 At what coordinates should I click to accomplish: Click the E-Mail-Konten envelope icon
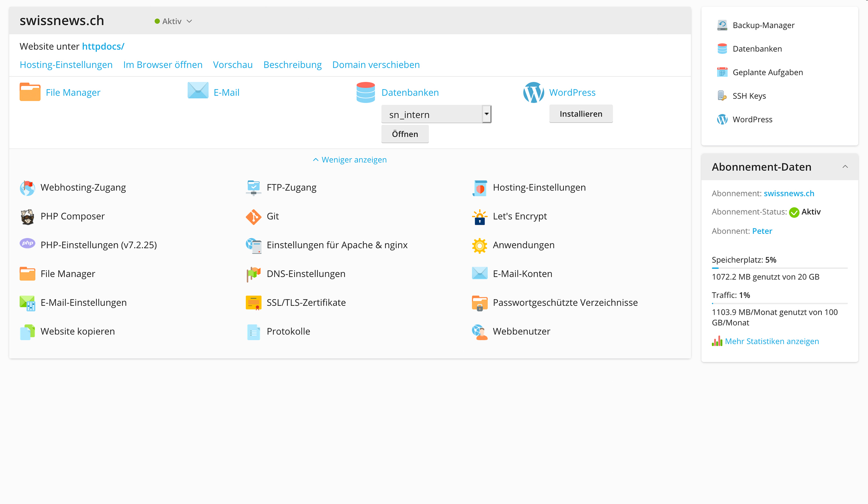[479, 273]
